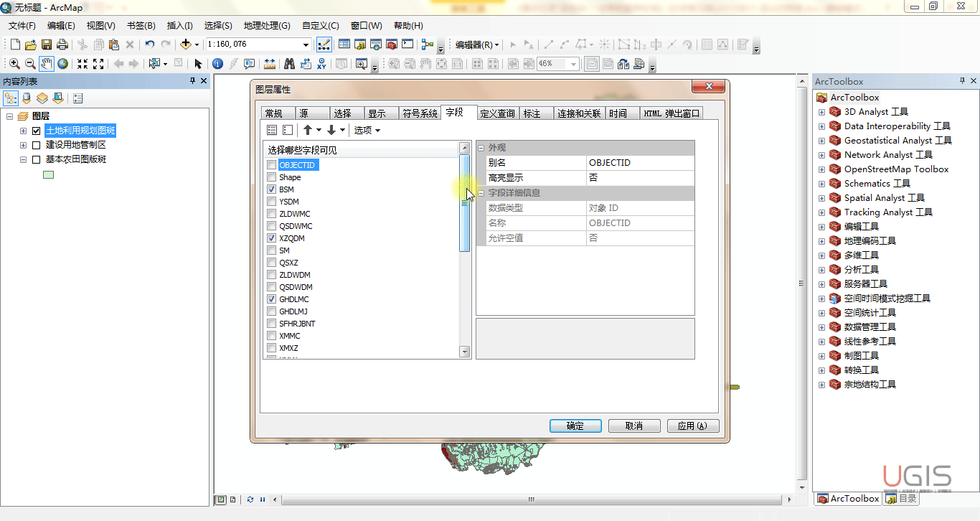Expand the 数据管理工具 toolbox
Screen dimensions: 980x521
click(x=822, y=327)
